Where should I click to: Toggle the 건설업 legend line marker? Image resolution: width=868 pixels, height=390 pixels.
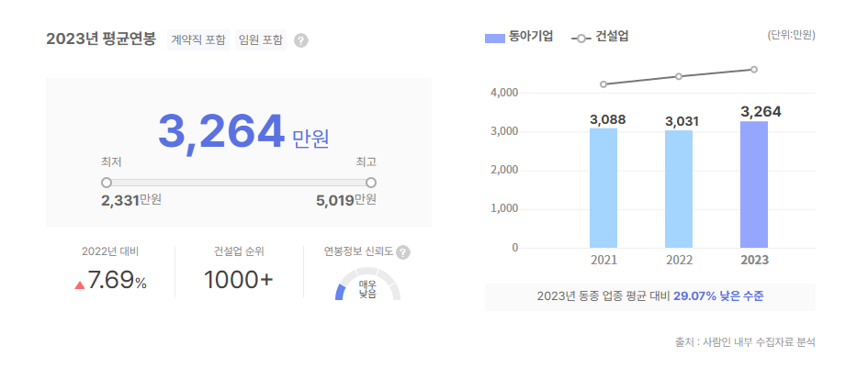pos(581,39)
